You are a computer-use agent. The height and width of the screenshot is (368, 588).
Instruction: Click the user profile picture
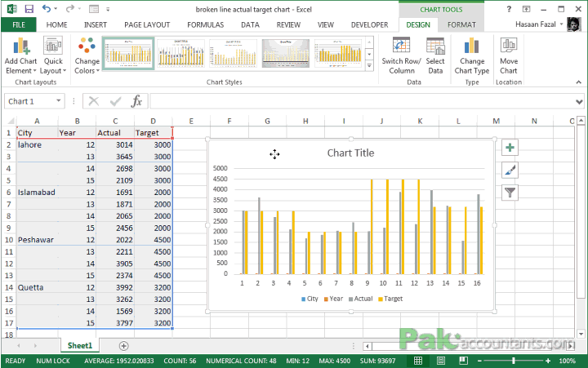[x=573, y=24]
